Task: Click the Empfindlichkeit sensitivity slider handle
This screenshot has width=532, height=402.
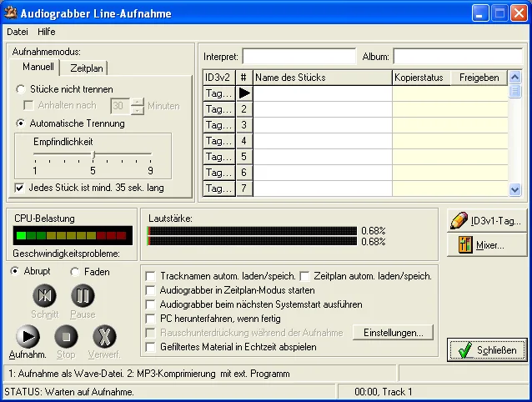Action: [x=93, y=155]
